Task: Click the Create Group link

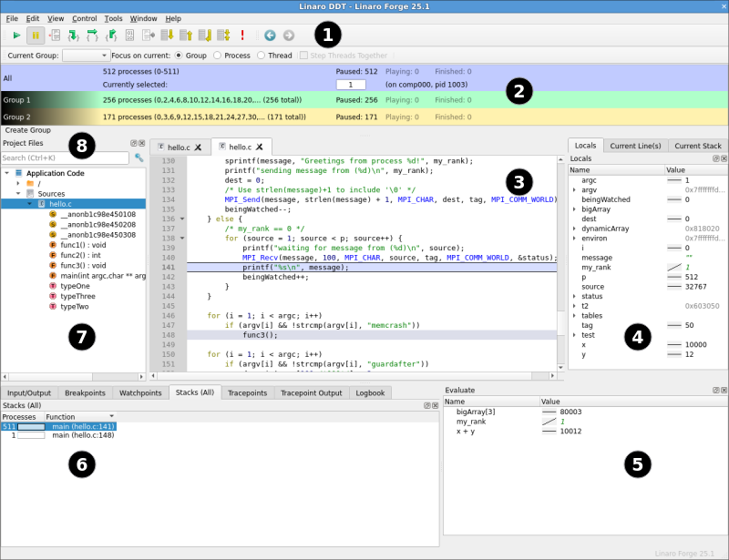Action: 27,130
